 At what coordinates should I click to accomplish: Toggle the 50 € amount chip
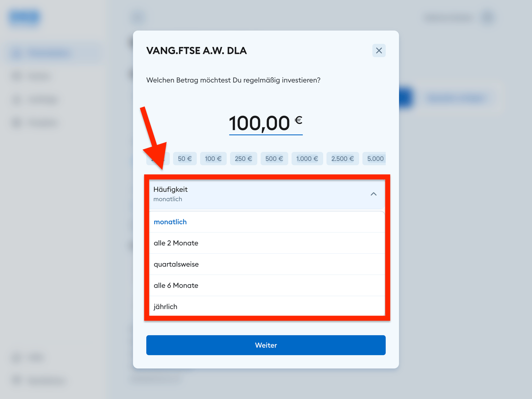pos(185,159)
